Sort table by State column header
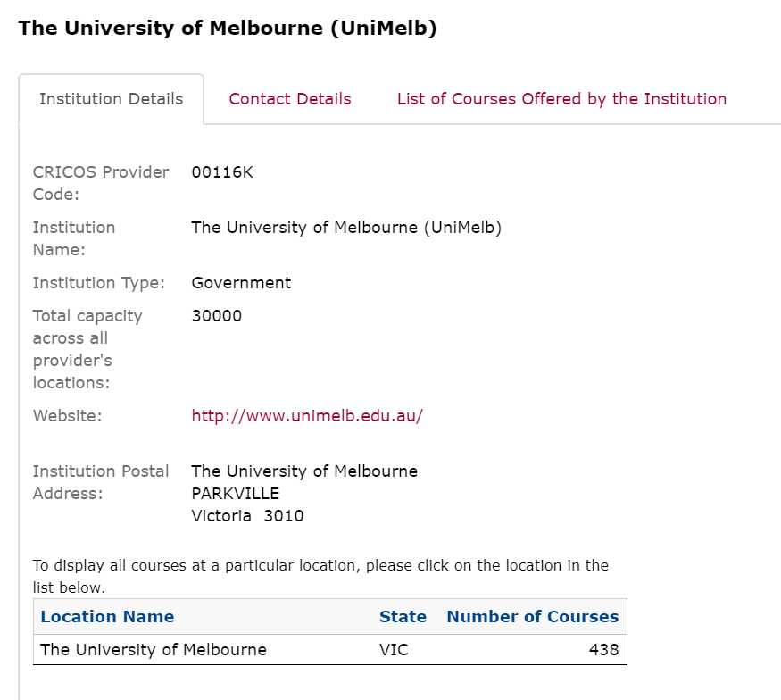The image size is (781, 700). click(x=403, y=616)
